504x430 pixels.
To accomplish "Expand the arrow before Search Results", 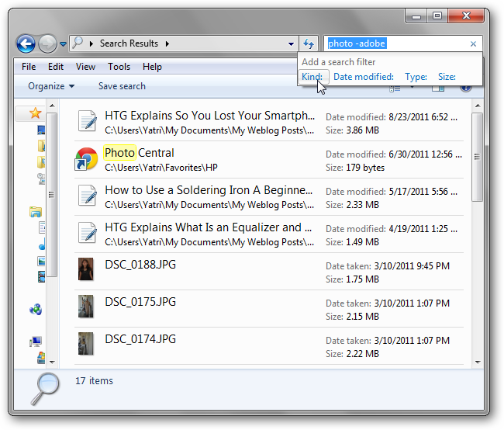I will pyautogui.click(x=91, y=43).
